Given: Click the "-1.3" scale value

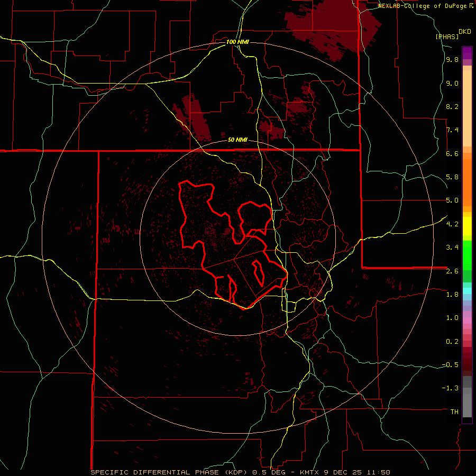Looking at the screenshot, I should (450, 388).
